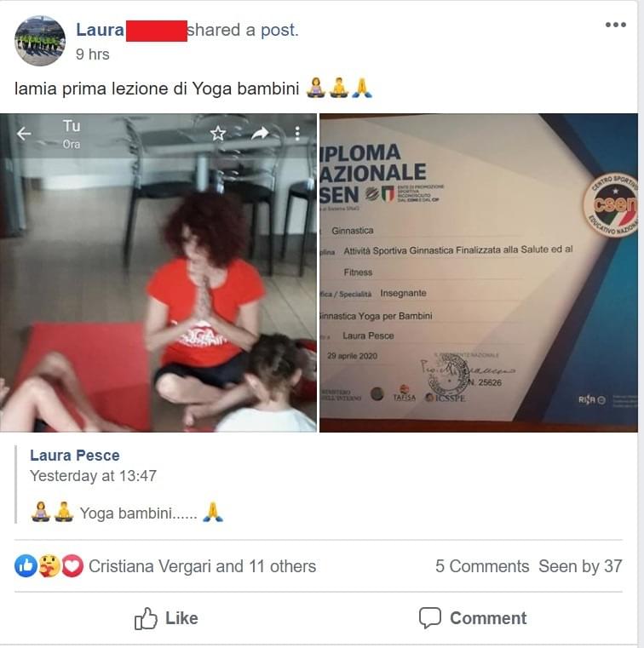This screenshot has height=648, width=644.
Task: Click Yesterday at 13:47 timestamp
Action: tap(93, 476)
